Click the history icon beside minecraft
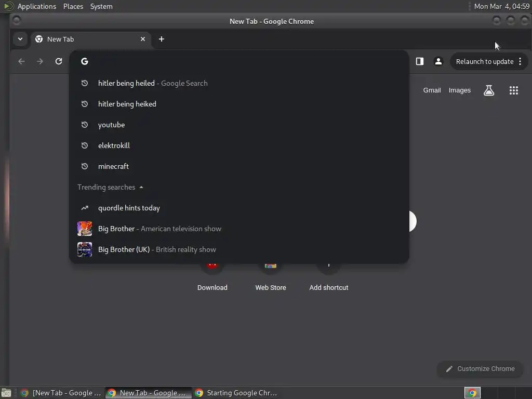This screenshot has height=399, width=532. (85, 166)
